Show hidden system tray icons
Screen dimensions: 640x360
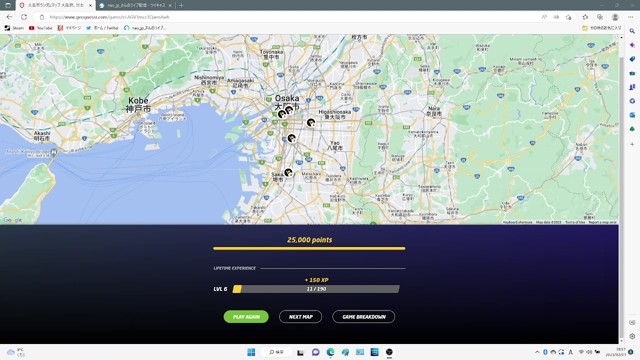pyautogui.click(x=537, y=352)
